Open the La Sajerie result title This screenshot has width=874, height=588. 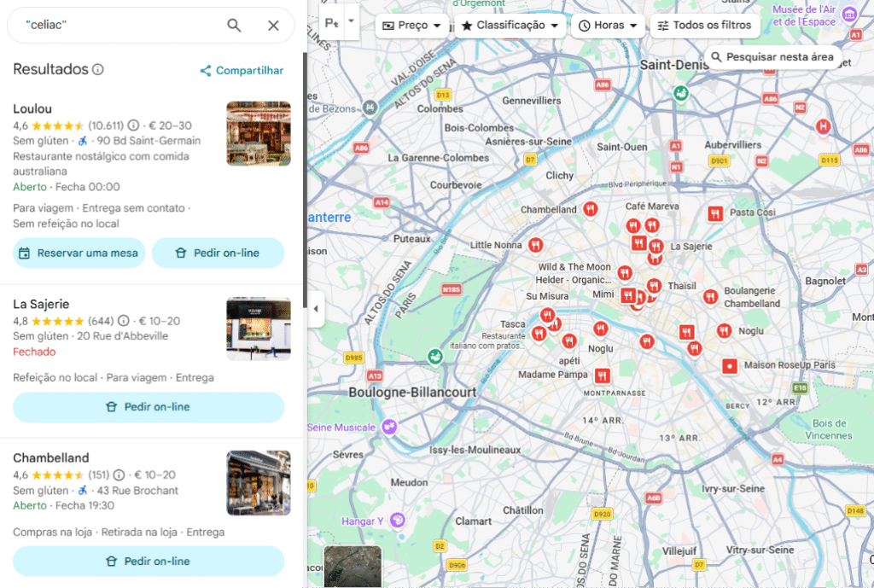coord(41,305)
